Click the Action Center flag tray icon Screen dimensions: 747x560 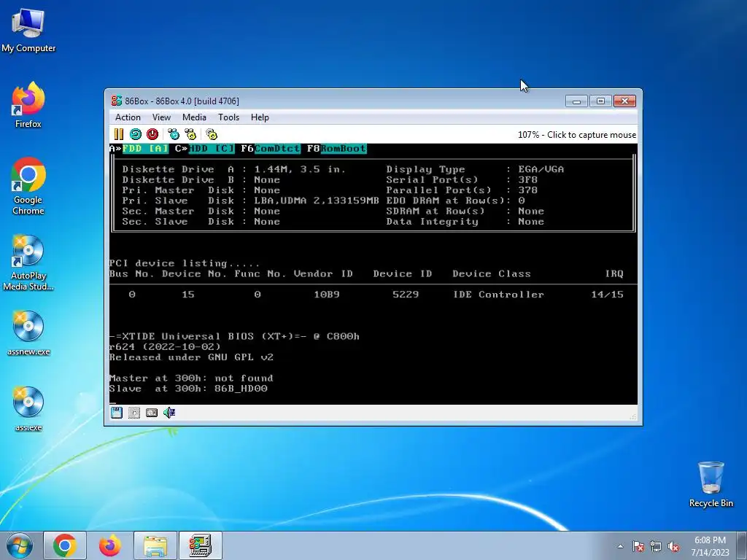pyautogui.click(x=638, y=546)
